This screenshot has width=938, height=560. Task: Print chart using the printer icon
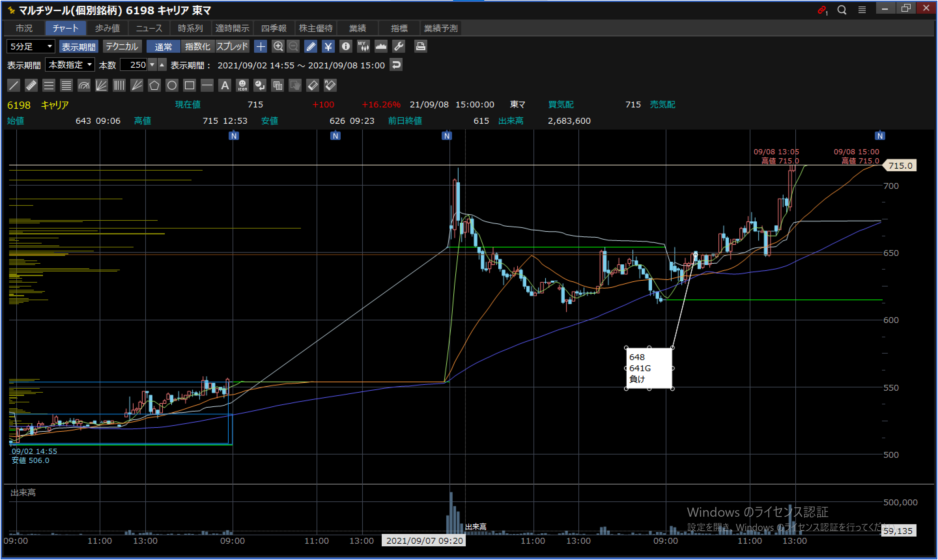pos(420,47)
